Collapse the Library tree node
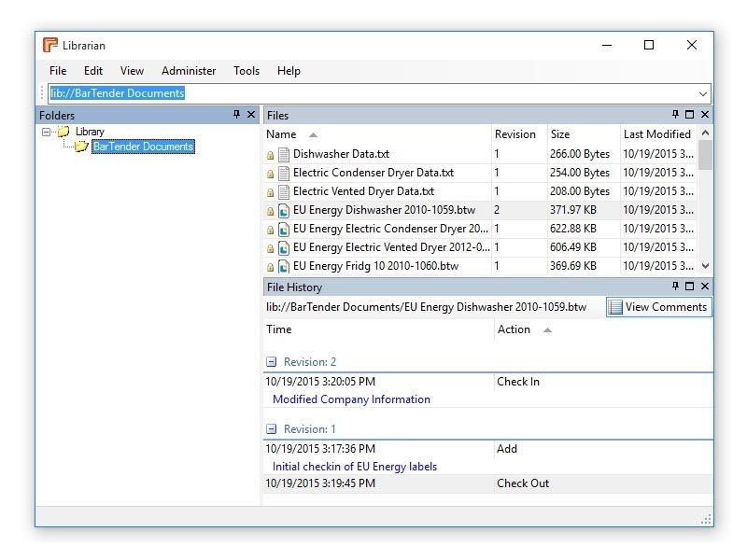The height and width of the screenshot is (560, 747). 46,132
